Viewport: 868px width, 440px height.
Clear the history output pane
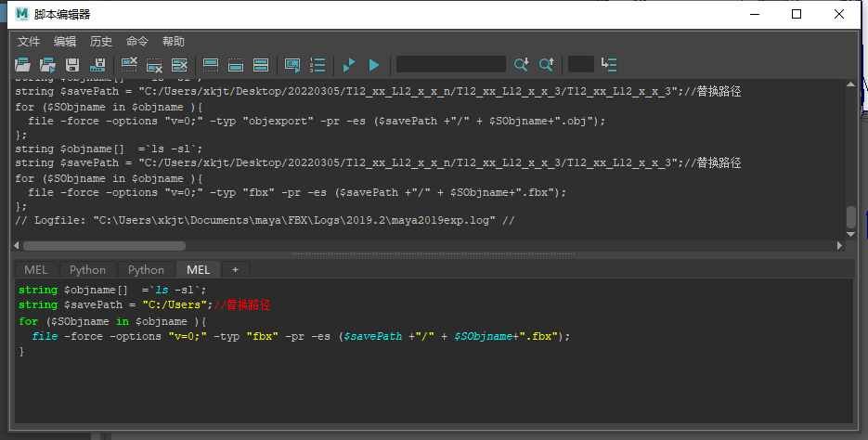[129, 65]
